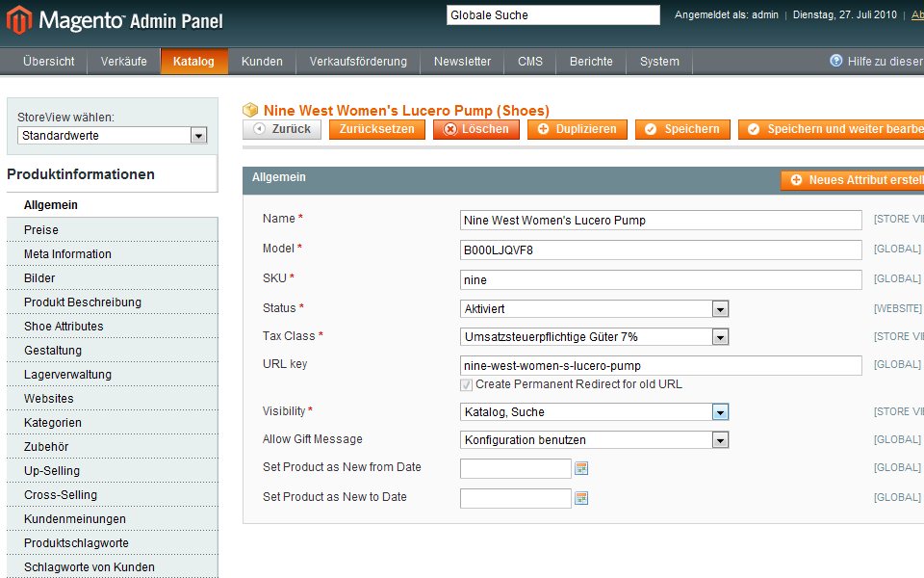Open the System menu
The image size is (924, 578).
(x=659, y=62)
